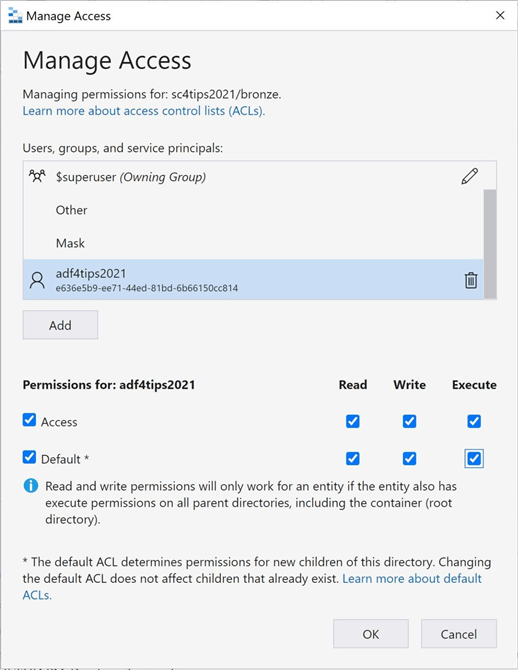Image resolution: width=518 pixels, height=670 pixels.
Task: Uncheck Write permission for Access
Action: coord(409,421)
